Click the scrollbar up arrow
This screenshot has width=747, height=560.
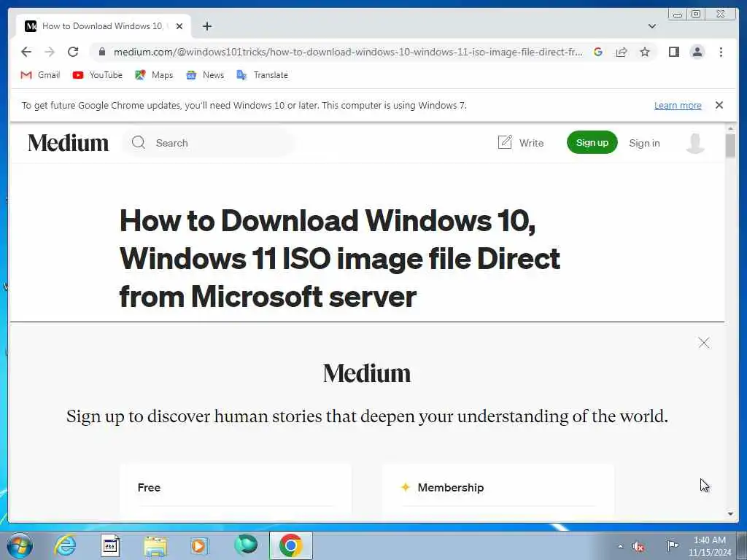pyautogui.click(x=730, y=128)
